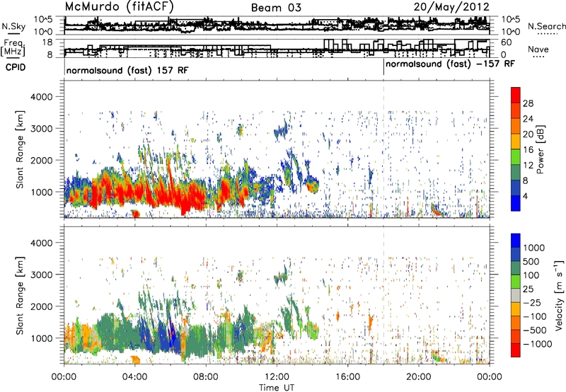Click the CPID change tick near 18:00
This screenshot has width=566, height=392.
pos(383,67)
